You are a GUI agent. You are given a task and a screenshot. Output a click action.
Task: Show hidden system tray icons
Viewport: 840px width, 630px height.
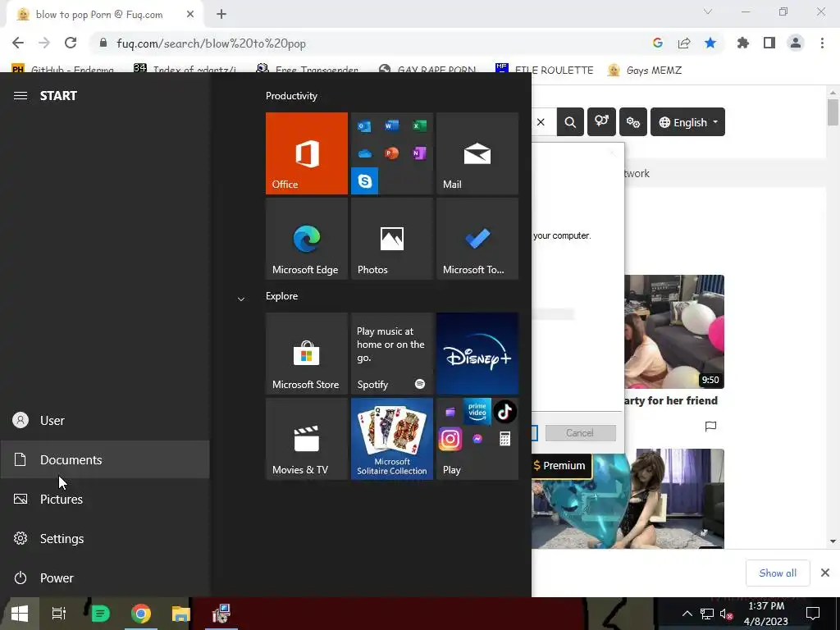687,614
